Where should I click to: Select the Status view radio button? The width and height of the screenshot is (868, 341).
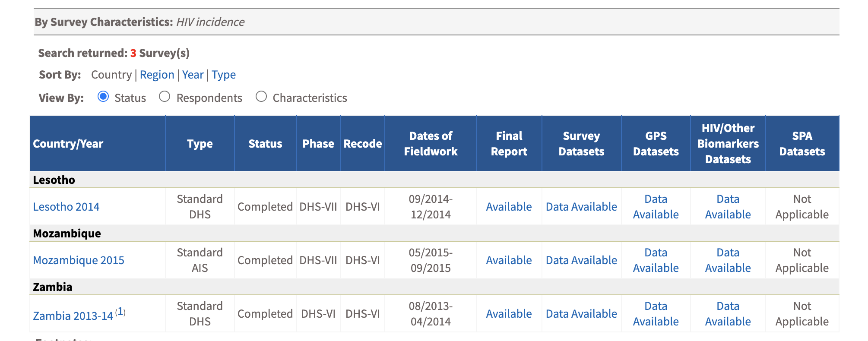103,97
